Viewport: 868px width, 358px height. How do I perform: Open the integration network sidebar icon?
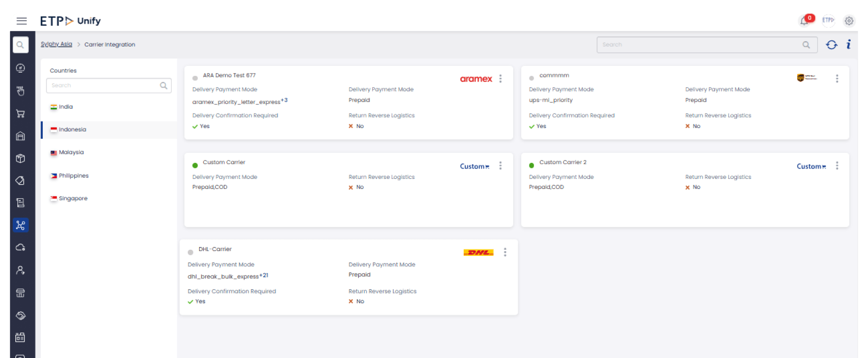20,225
